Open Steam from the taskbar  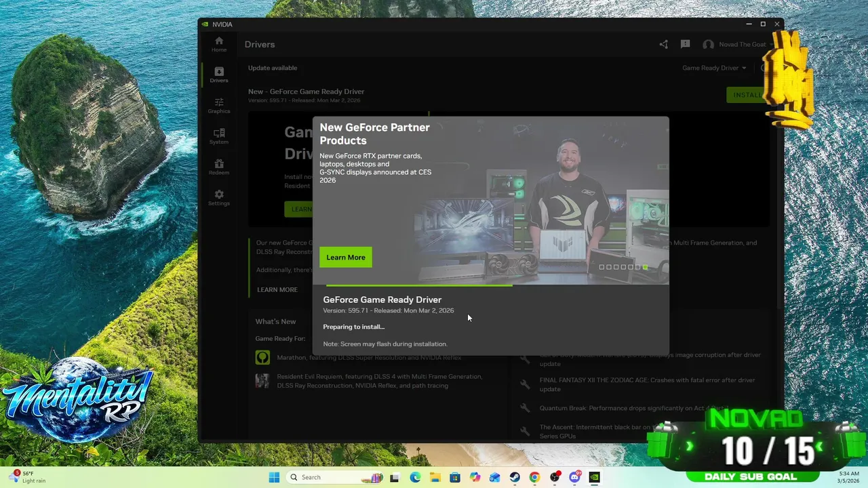[515, 477]
